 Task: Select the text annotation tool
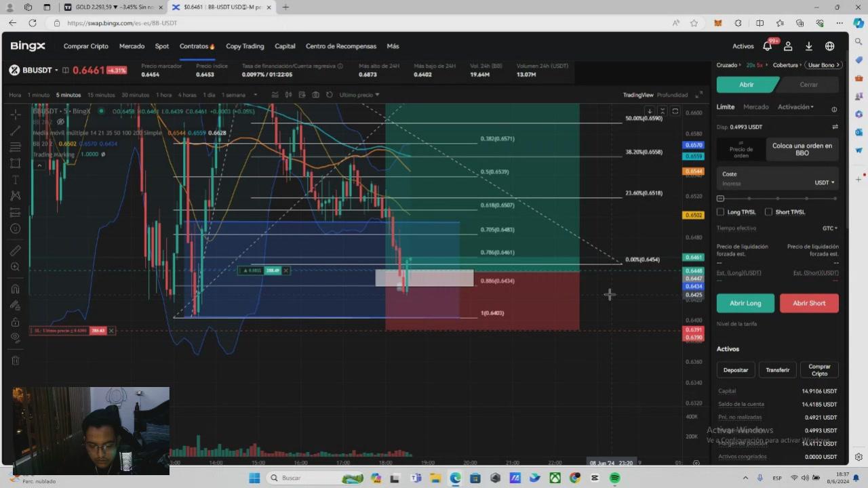click(15, 180)
